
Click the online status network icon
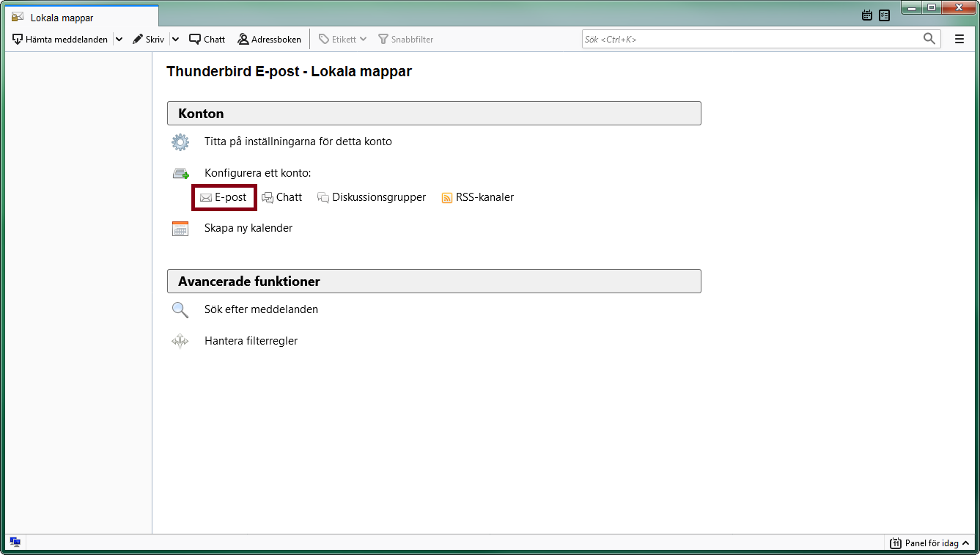pyautogui.click(x=15, y=543)
